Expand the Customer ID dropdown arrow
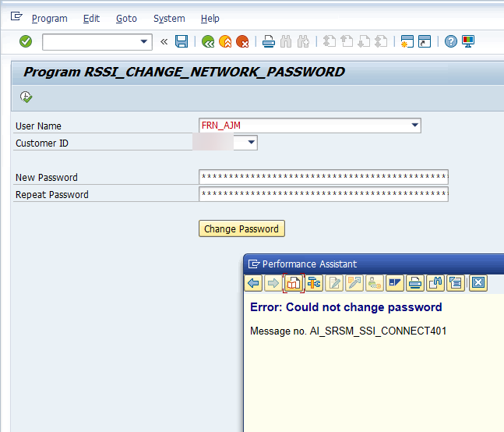This screenshot has width=504, height=432. click(252, 142)
